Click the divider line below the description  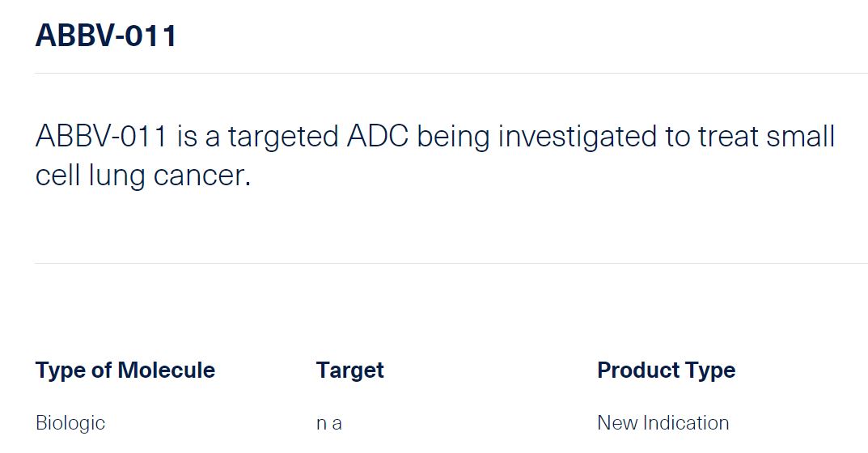[x=451, y=264]
